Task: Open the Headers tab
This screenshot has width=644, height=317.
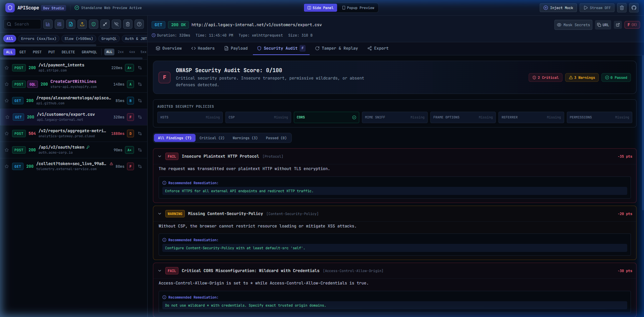Action: pos(203,48)
